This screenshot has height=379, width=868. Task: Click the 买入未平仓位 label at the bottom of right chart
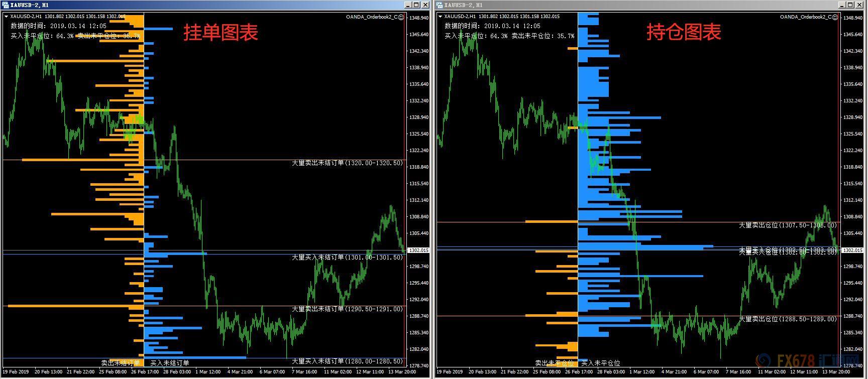(x=601, y=363)
